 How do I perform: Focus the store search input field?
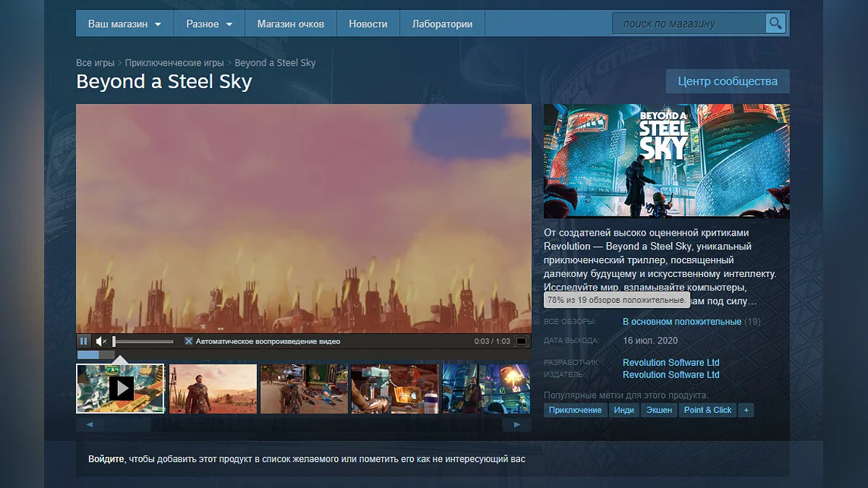[689, 24]
